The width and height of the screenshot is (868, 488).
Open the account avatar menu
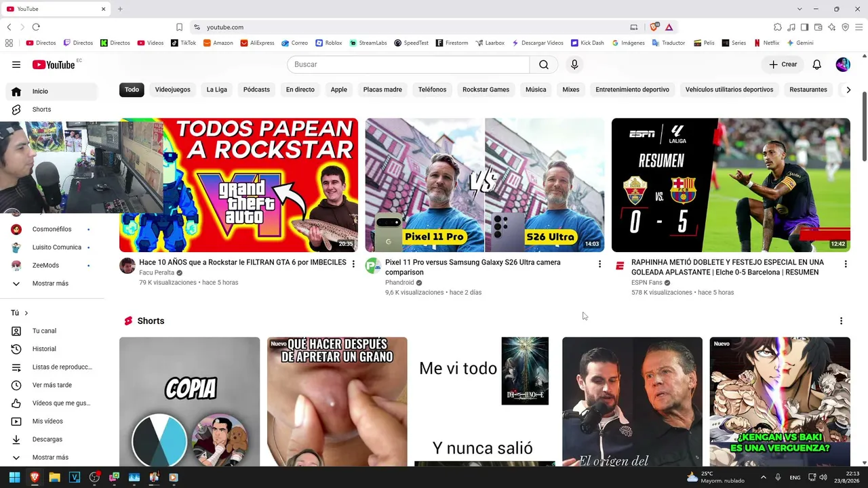[x=843, y=64]
